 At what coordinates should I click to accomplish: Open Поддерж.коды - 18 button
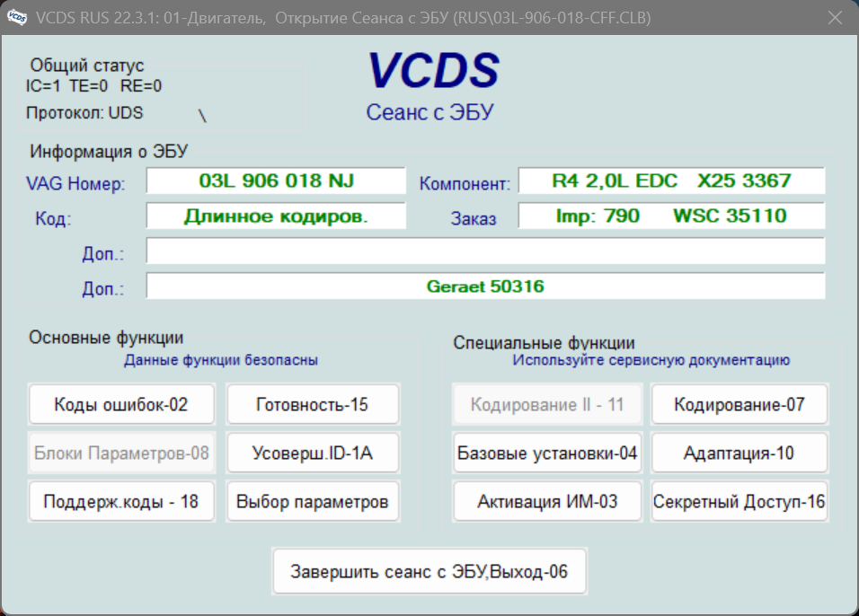pos(121,502)
